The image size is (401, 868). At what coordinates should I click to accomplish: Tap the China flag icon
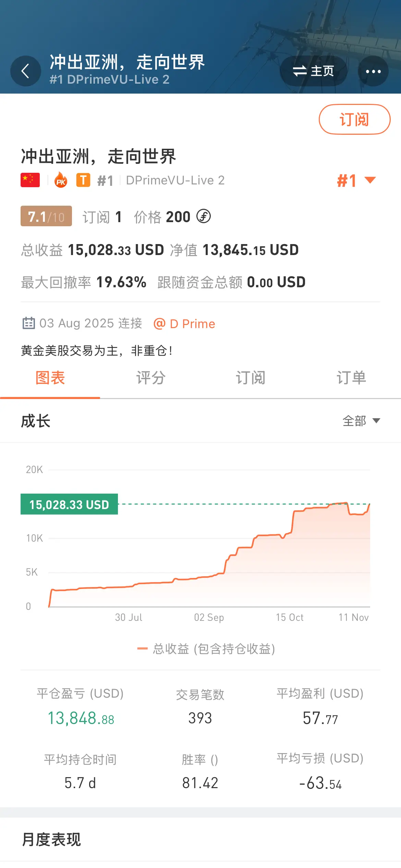[x=30, y=180]
